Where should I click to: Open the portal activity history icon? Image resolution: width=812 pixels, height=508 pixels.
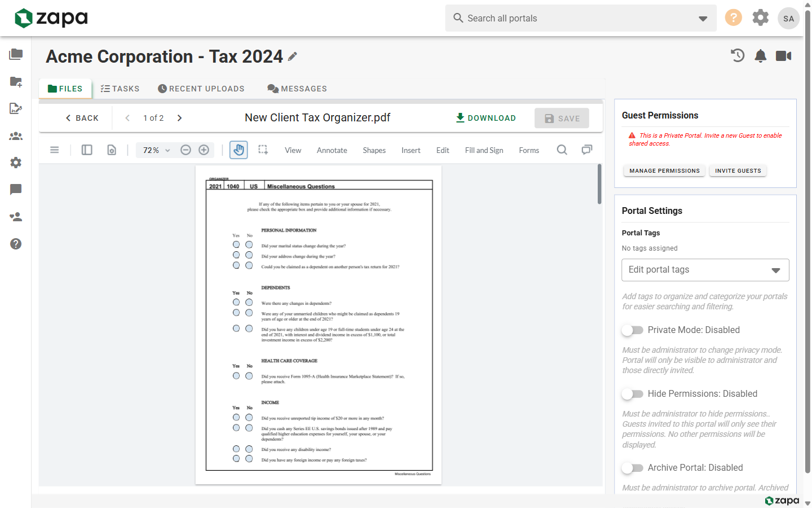[x=738, y=55]
